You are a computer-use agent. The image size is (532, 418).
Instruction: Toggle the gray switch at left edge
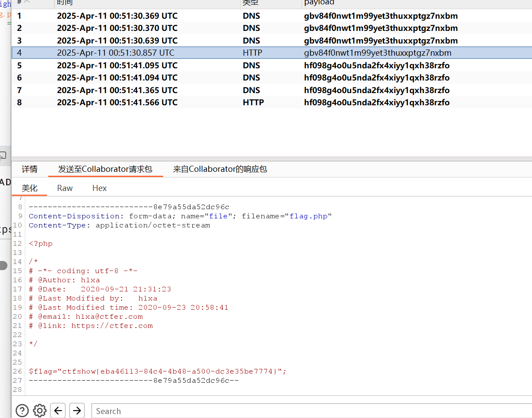pyautogui.click(x=3, y=265)
